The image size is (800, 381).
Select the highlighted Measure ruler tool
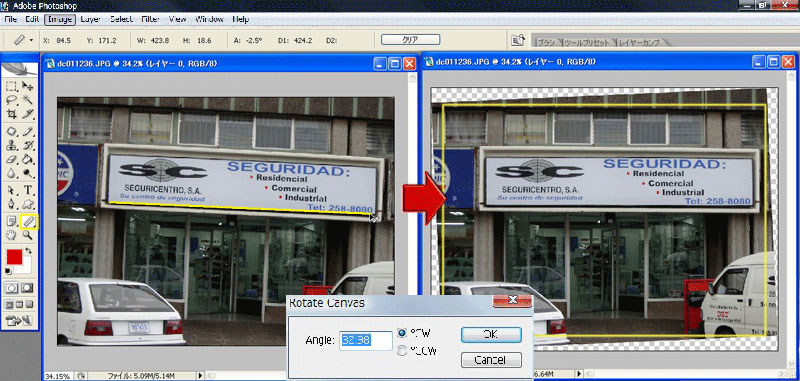point(29,221)
